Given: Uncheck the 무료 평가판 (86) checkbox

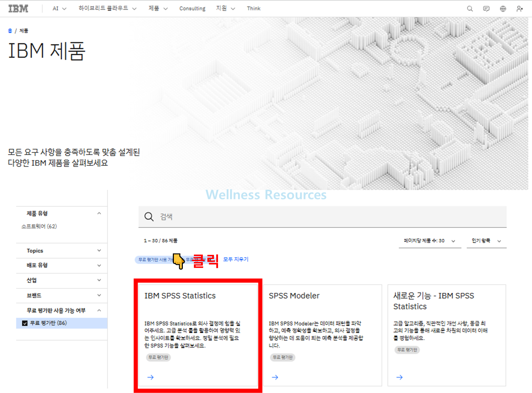Looking at the screenshot, I should 25,323.
